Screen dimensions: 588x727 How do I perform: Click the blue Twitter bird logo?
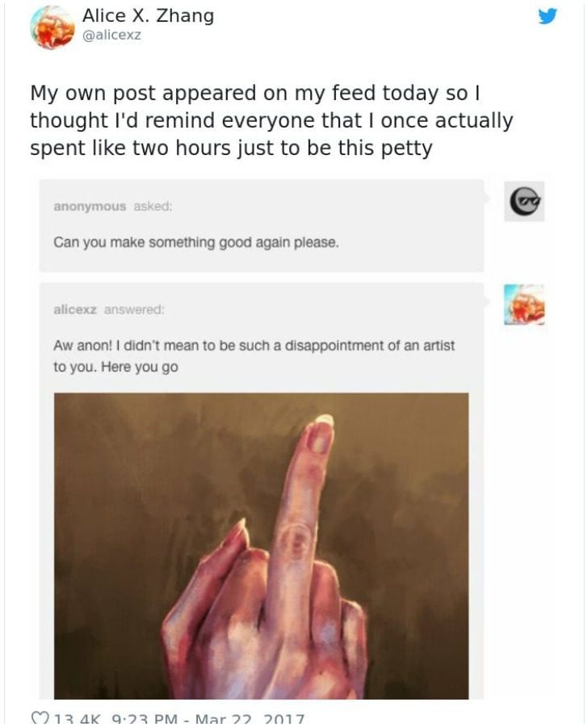[548, 16]
